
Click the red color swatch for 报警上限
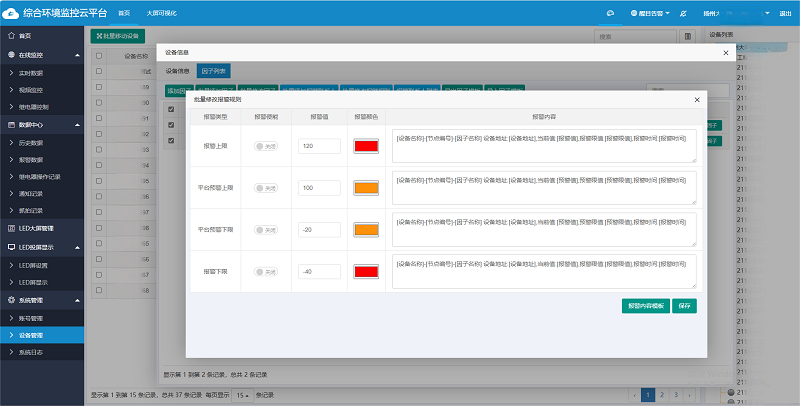pyautogui.click(x=366, y=146)
